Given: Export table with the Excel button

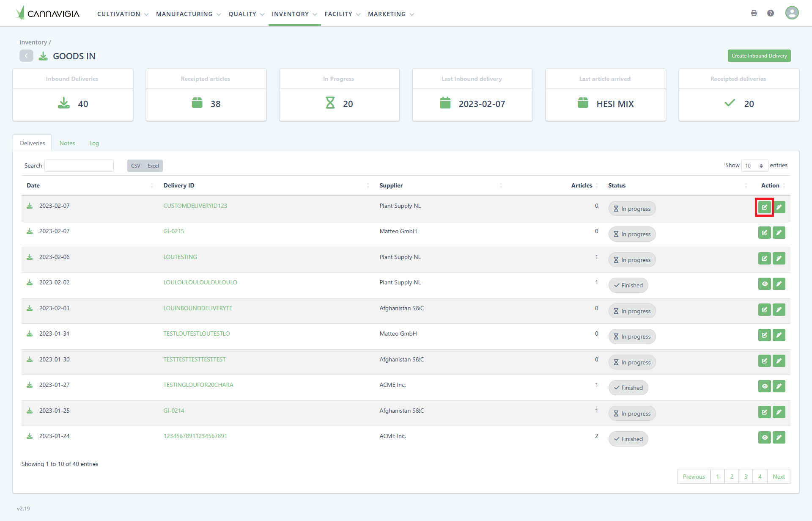Looking at the screenshot, I should pyautogui.click(x=153, y=166).
